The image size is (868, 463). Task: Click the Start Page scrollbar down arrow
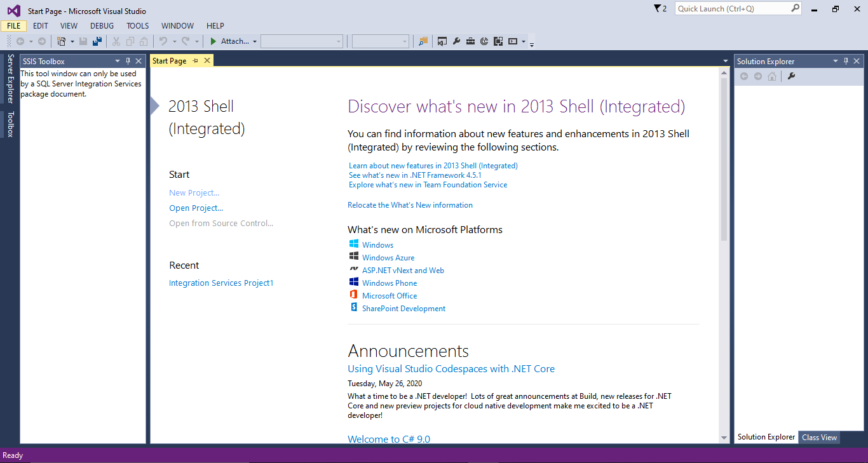coord(724,438)
